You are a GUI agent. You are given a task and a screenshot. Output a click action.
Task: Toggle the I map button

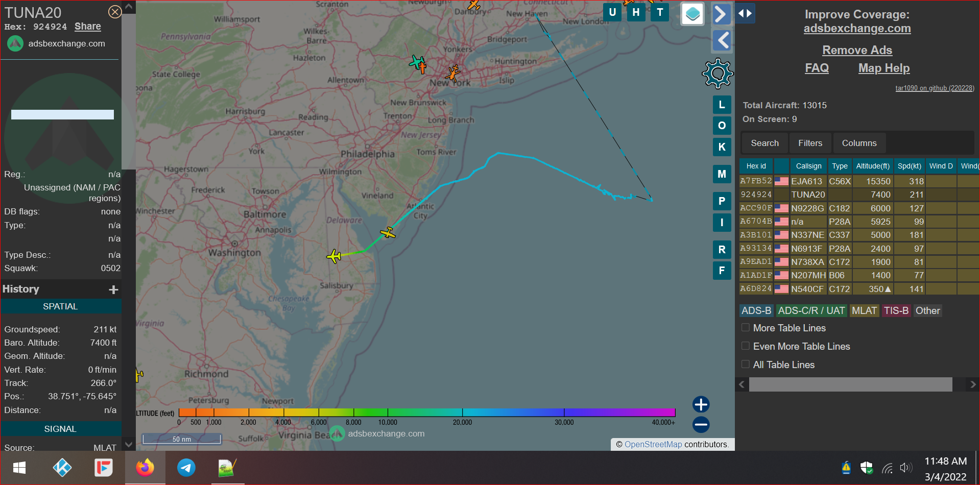(722, 223)
